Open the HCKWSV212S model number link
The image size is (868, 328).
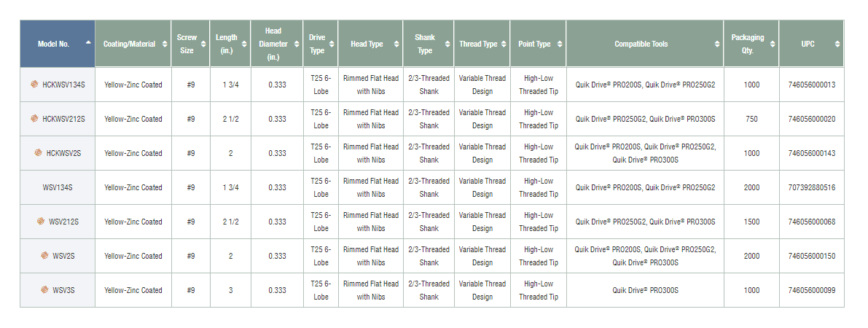[x=63, y=119]
